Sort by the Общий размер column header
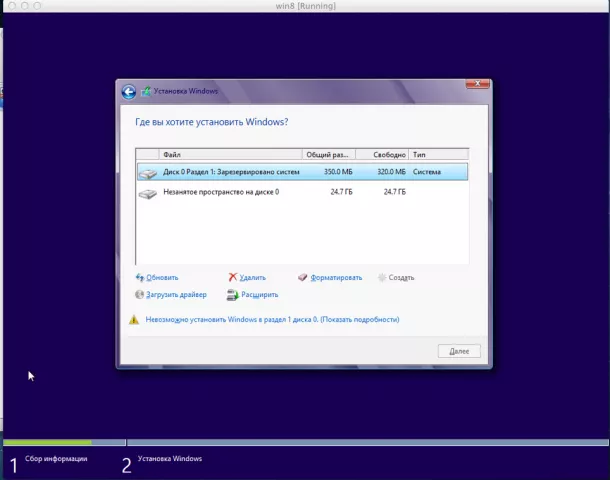This screenshot has height=480, width=610. [328, 155]
